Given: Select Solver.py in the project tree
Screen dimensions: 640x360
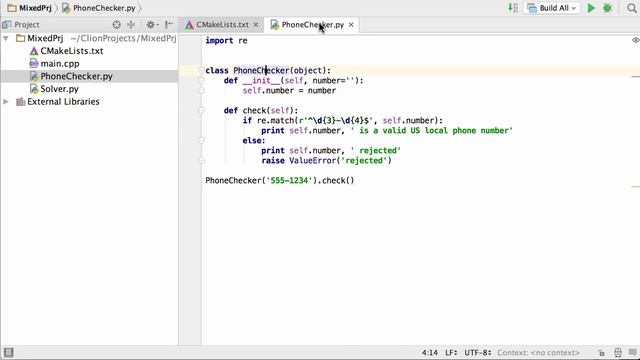Looking at the screenshot, I should pyautogui.click(x=59, y=89).
